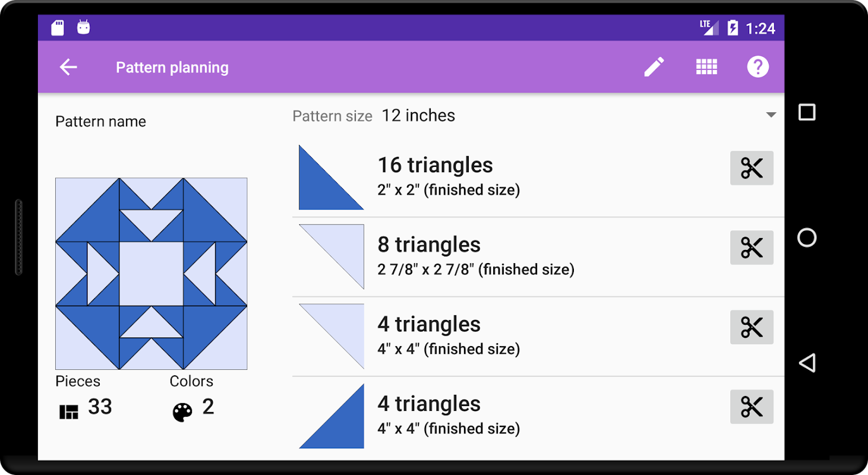The height and width of the screenshot is (475, 868).
Task: Select the light 2 7/8" triangle swatch
Action: [332, 256]
